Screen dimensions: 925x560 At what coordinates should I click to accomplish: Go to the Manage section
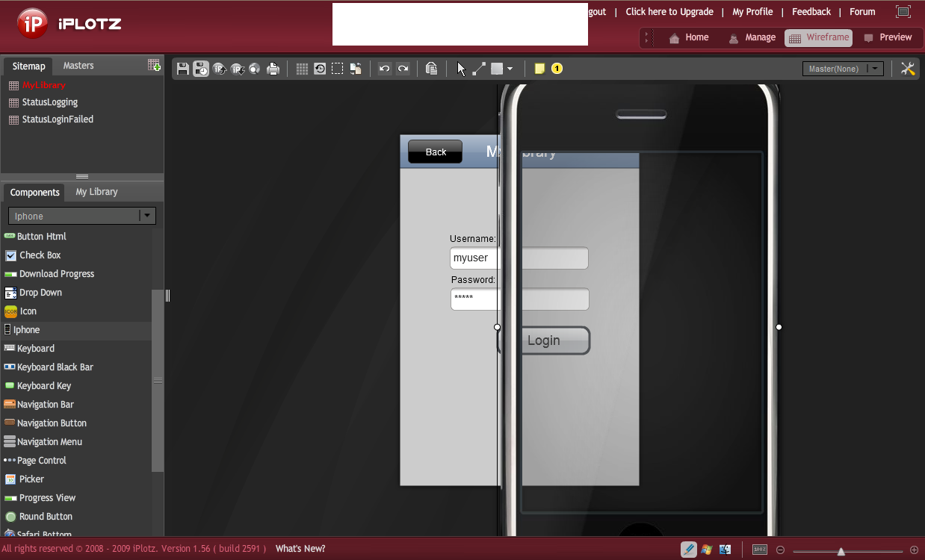752,37
